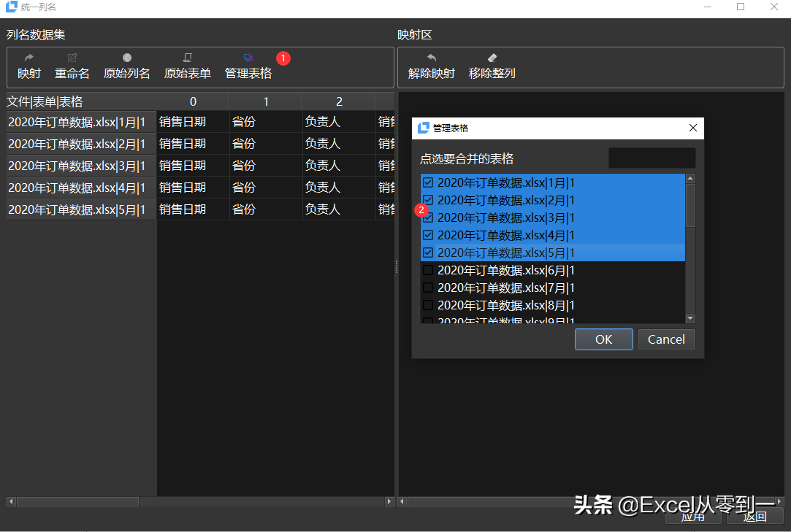
Task: Minimize the 统一列名 window
Action: (708, 7)
